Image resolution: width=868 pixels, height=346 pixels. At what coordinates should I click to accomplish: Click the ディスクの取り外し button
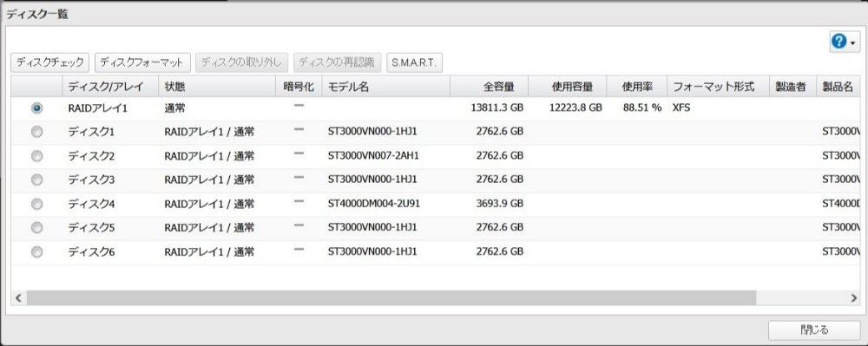(241, 62)
